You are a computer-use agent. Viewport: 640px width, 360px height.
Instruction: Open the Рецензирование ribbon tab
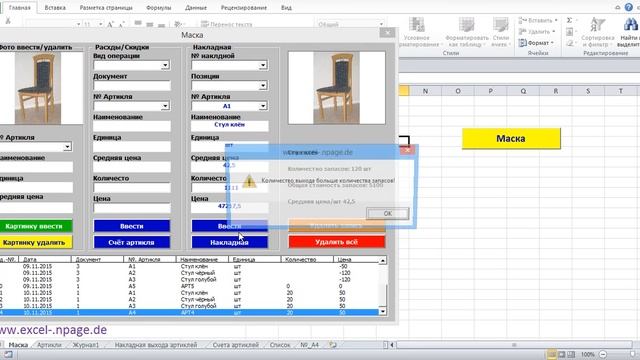pyautogui.click(x=244, y=8)
